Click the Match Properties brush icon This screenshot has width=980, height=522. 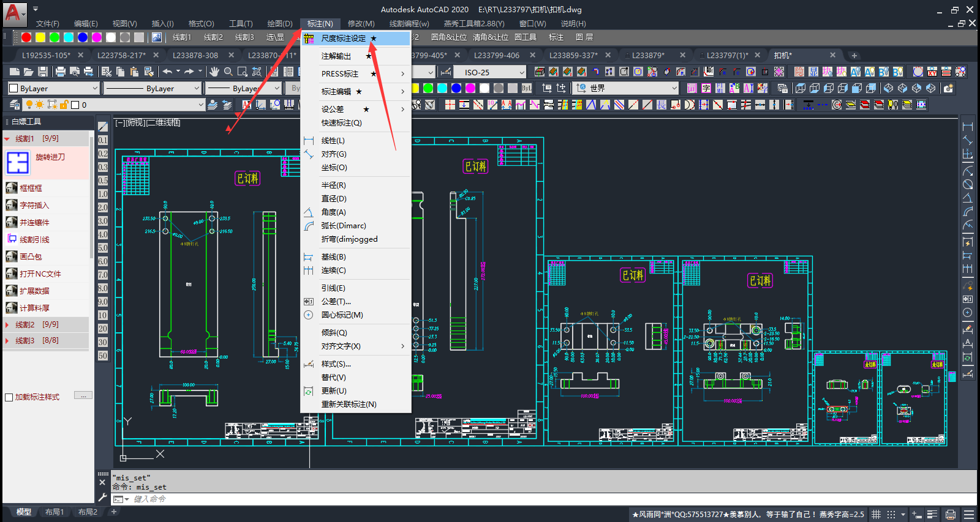(x=149, y=72)
